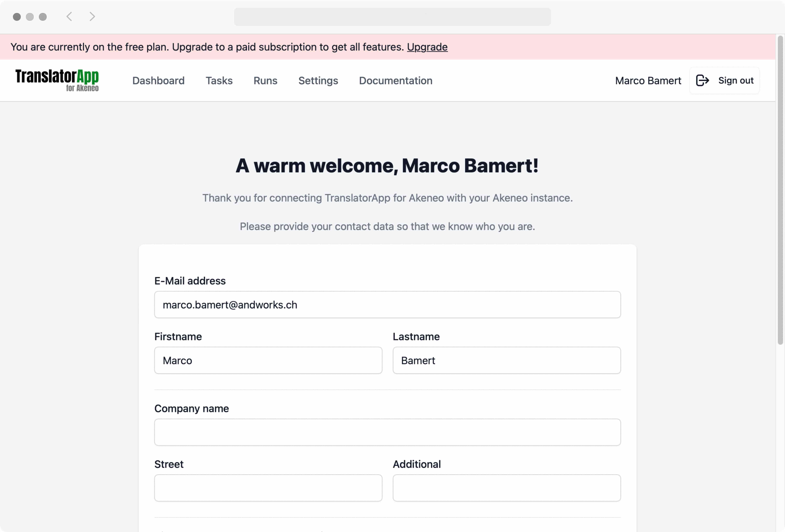The width and height of the screenshot is (785, 532).
Task: Open the Dashboard page
Action: 158,80
